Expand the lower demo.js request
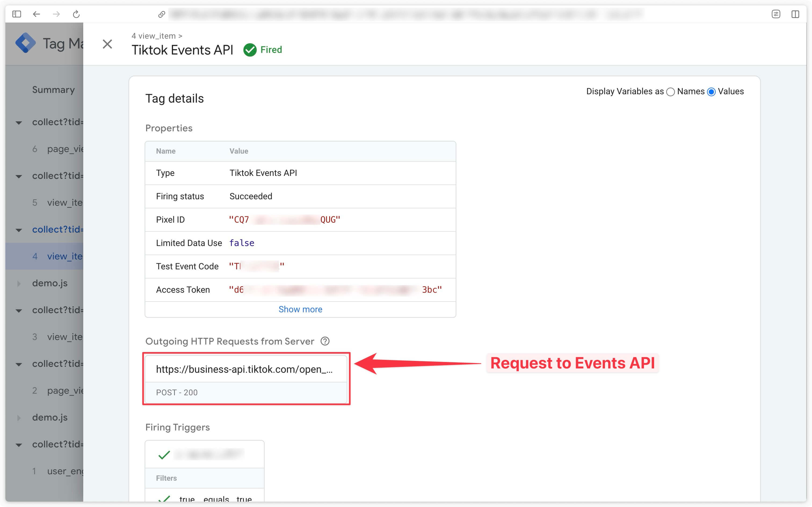The image size is (812, 507). pos(19,418)
